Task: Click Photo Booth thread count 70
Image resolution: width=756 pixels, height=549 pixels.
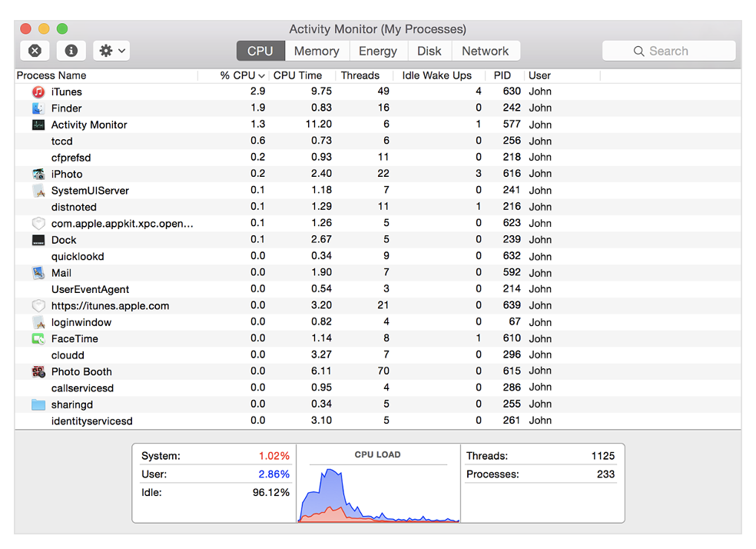Action: [383, 371]
